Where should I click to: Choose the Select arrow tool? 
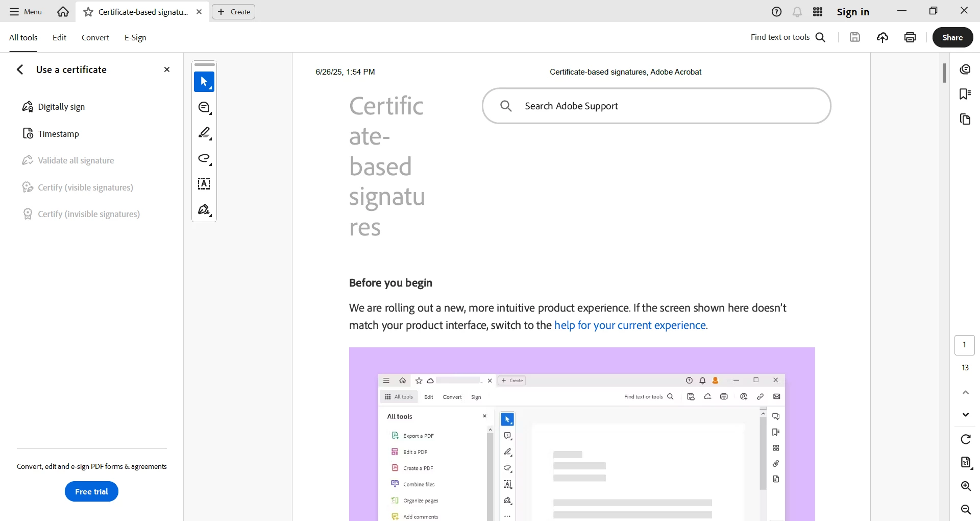(204, 82)
